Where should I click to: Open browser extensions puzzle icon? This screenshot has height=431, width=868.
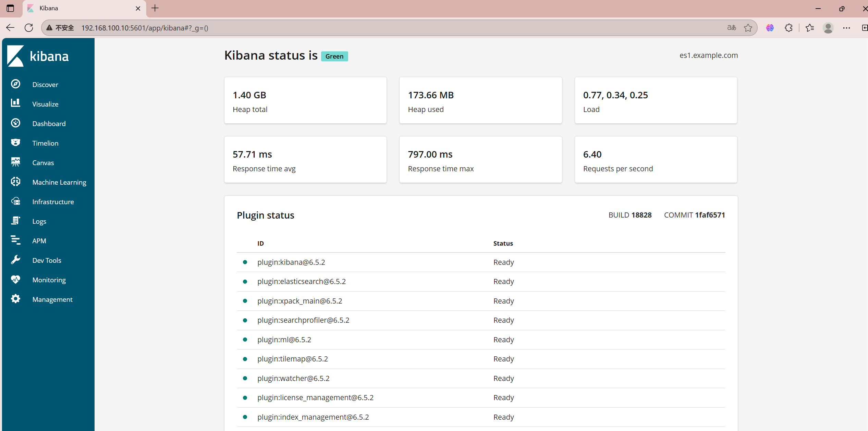(788, 28)
